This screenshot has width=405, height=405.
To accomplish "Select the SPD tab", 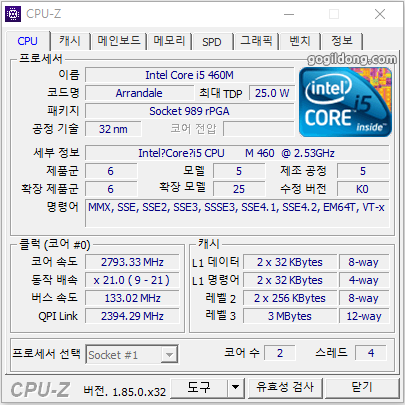I will pos(212,42).
